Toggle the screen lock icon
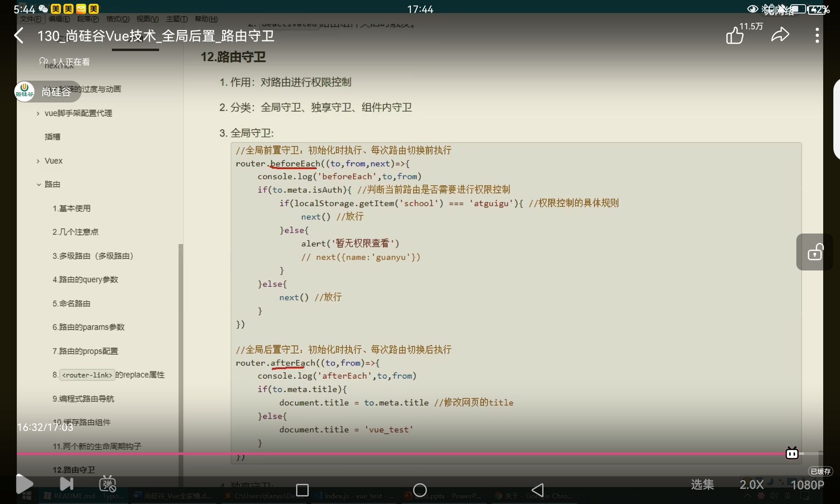The image size is (840, 504). 815,252
